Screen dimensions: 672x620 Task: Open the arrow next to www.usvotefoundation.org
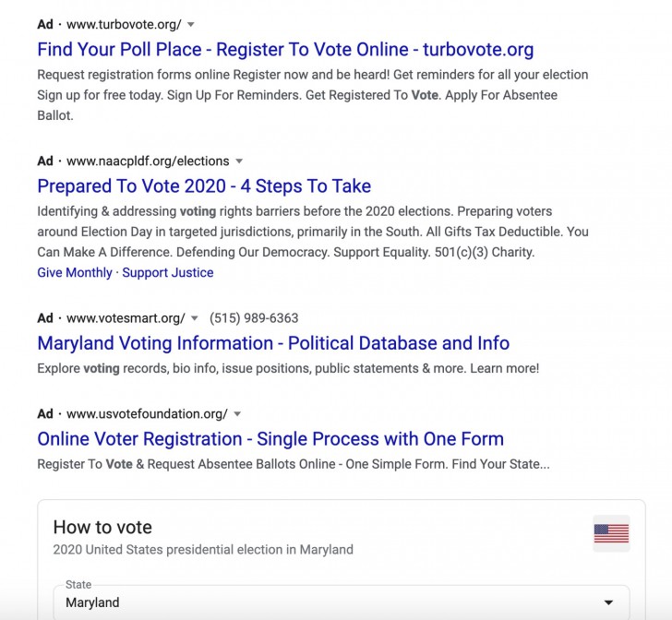pyautogui.click(x=237, y=414)
